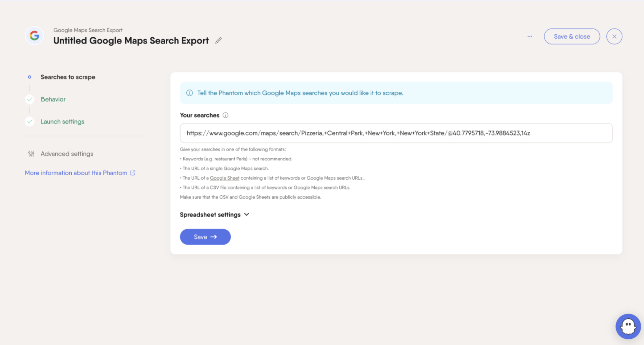Click the Your searches label

tap(199, 115)
